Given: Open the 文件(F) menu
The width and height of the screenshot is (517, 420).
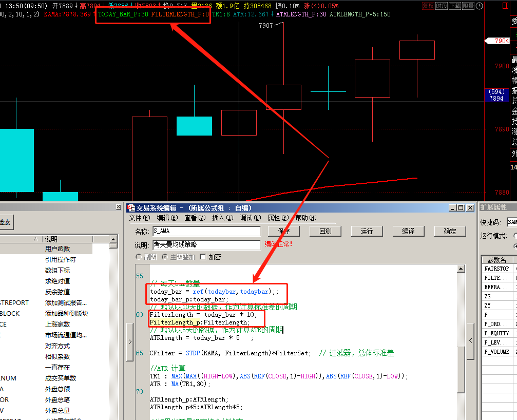Looking at the screenshot, I should pyautogui.click(x=140, y=218).
